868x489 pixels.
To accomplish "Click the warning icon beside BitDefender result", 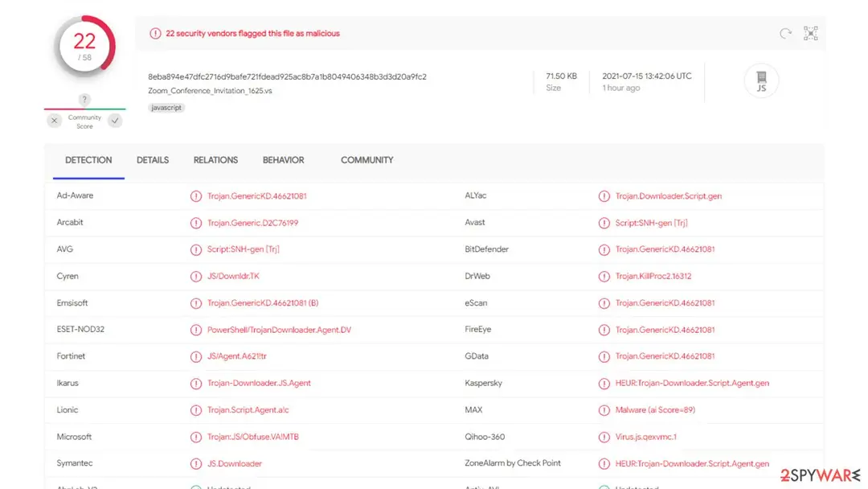I will tap(604, 250).
